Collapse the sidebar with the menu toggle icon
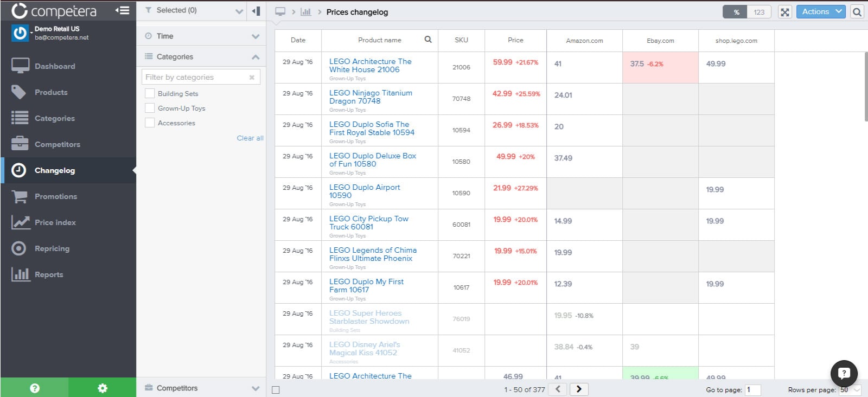Screen dimensions: 868x397 [x=123, y=10]
